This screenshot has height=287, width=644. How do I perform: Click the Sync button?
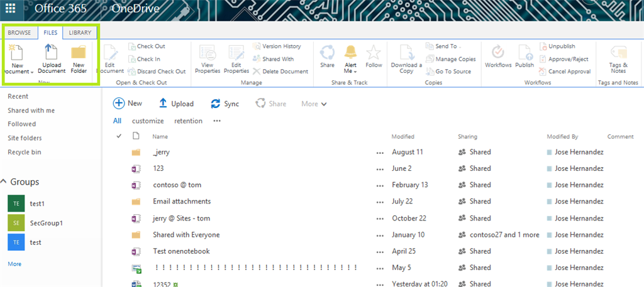pyautogui.click(x=225, y=104)
